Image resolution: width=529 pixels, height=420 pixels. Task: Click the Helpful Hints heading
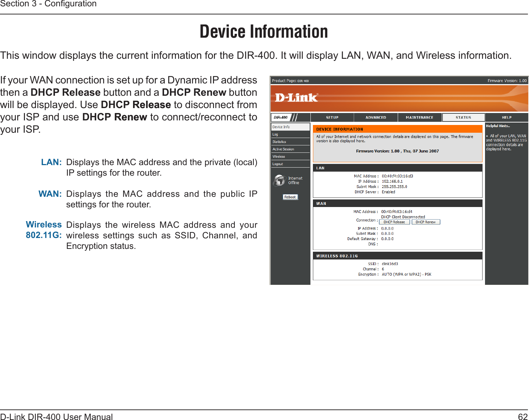498,126
